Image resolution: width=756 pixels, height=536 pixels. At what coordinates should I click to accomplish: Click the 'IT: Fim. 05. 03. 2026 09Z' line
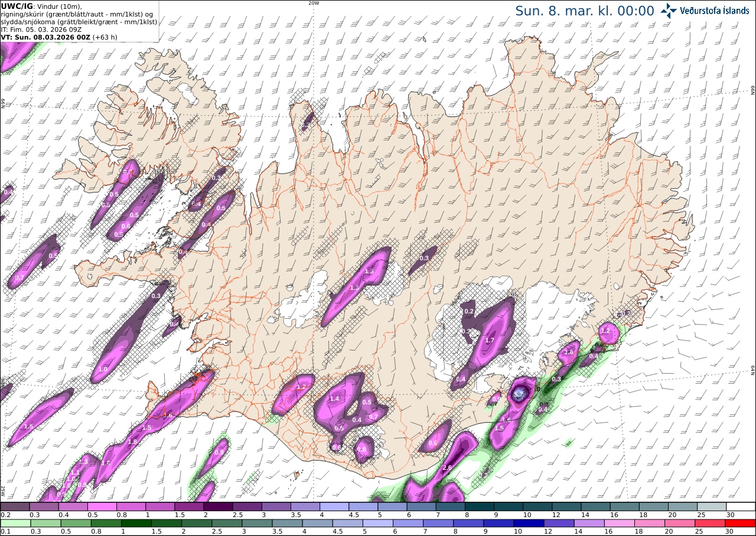40,29
